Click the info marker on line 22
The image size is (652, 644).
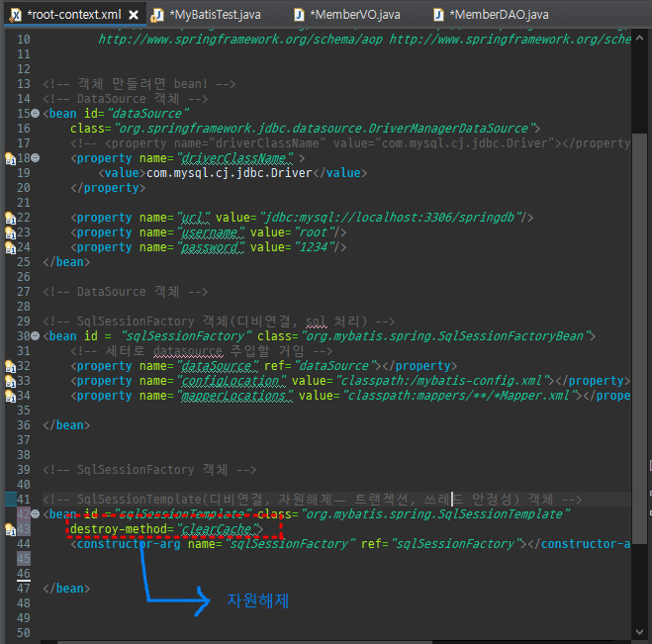10,218
